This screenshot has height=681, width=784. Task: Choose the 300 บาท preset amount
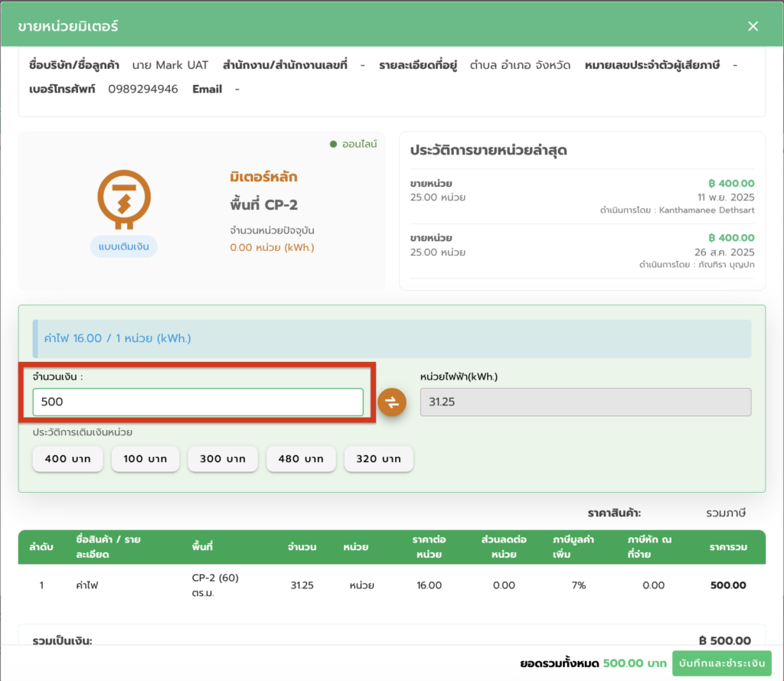pos(223,459)
